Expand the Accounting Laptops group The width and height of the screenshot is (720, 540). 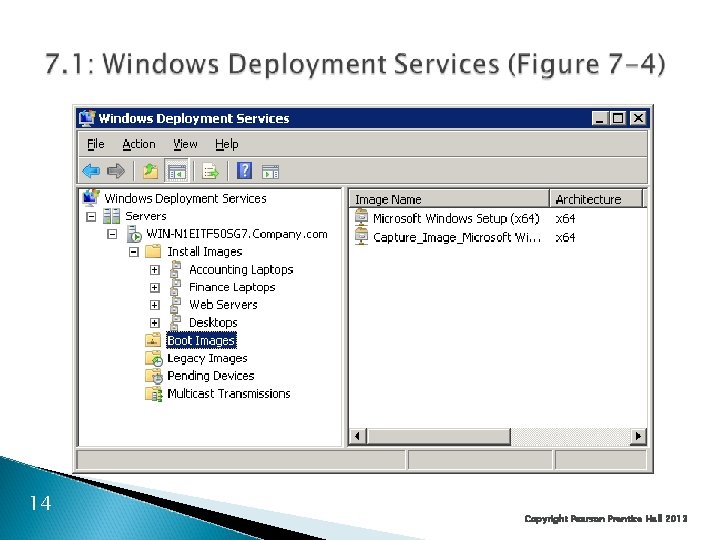(x=155, y=270)
